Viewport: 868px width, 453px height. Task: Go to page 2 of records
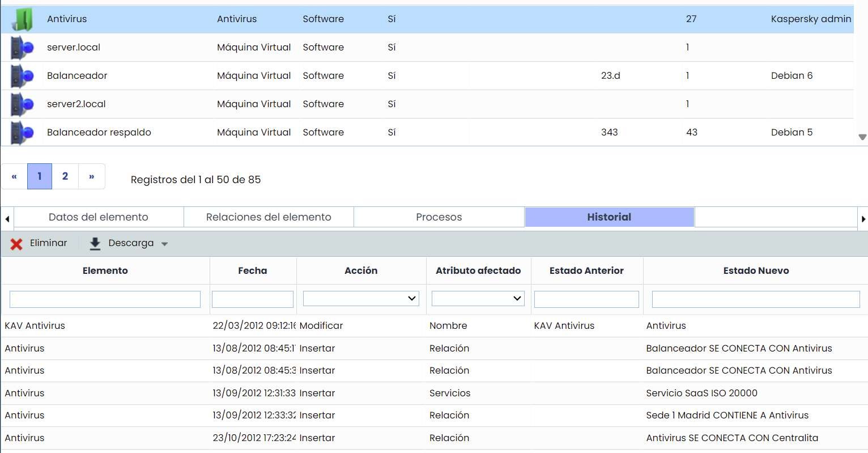(x=65, y=176)
